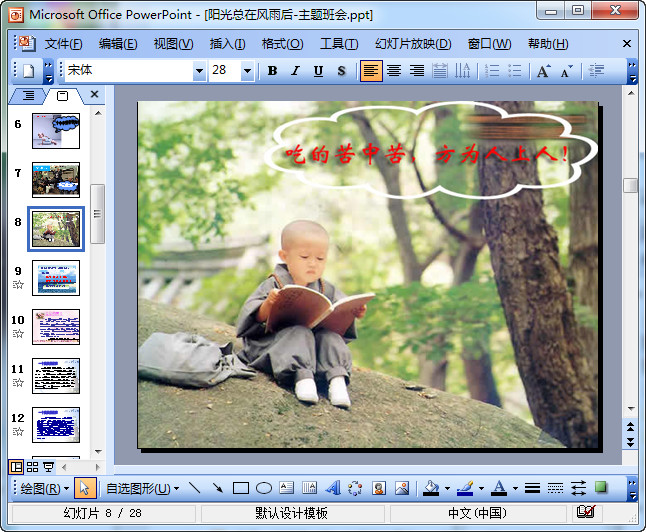
Task: Decrease indent level
Action: coord(596,71)
